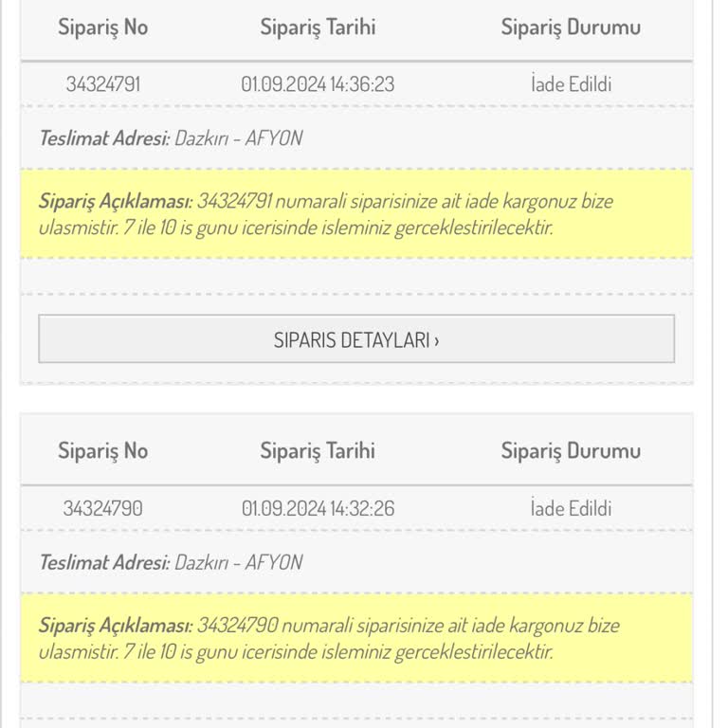728x728 pixels.
Task: Click Sipariş Durumu header in bottom order card
Action: click(571, 451)
